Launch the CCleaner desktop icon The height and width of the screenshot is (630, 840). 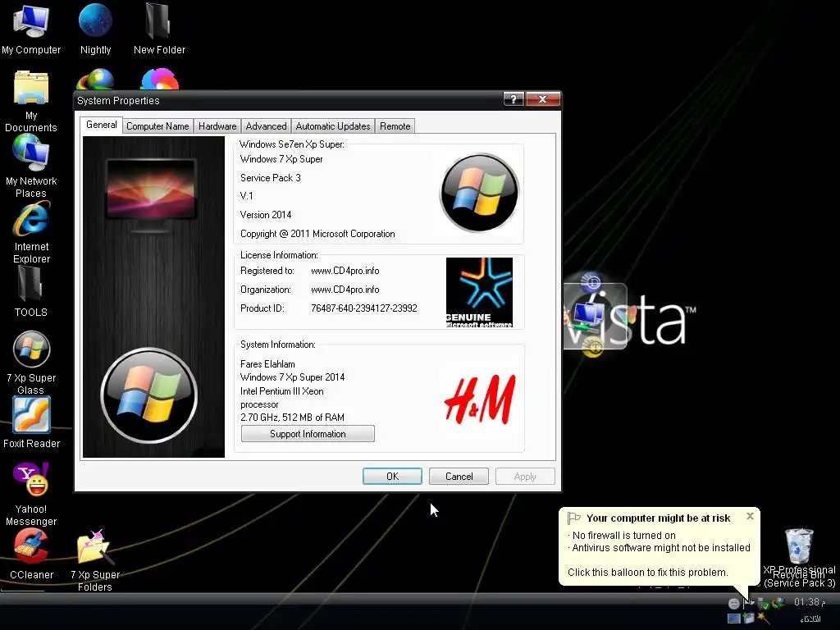pyautogui.click(x=31, y=555)
